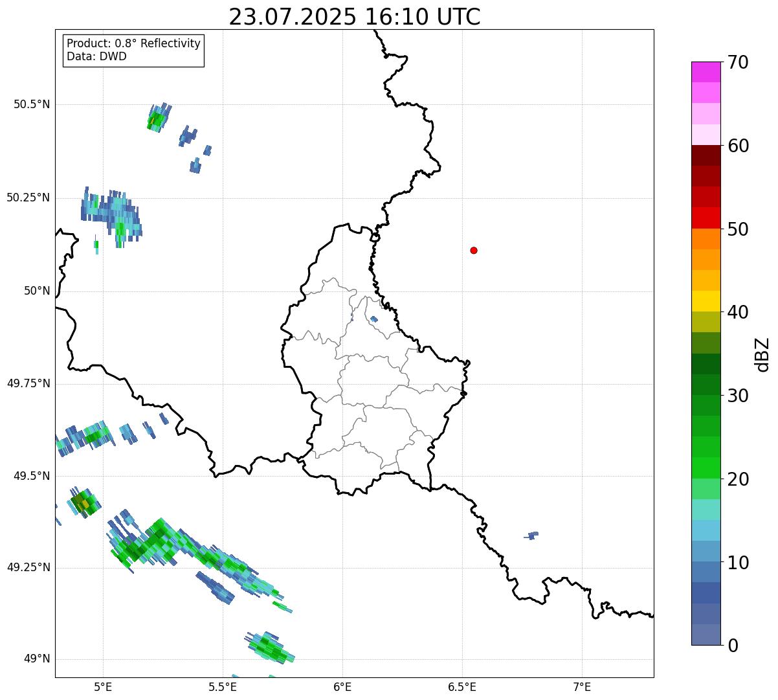The width and height of the screenshot is (778, 700).
Task: Click the 50.25°N latitude label
Action: pos(28,198)
